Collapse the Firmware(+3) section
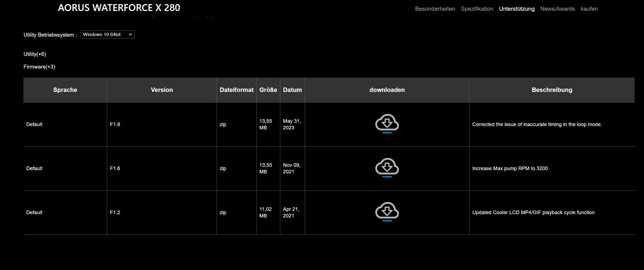 coord(39,67)
